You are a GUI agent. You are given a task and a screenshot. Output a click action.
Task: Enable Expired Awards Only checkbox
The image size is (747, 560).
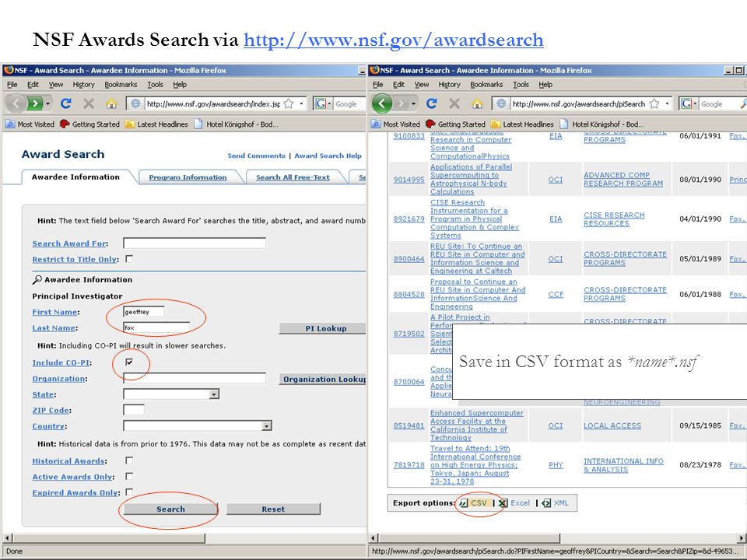coord(128,492)
